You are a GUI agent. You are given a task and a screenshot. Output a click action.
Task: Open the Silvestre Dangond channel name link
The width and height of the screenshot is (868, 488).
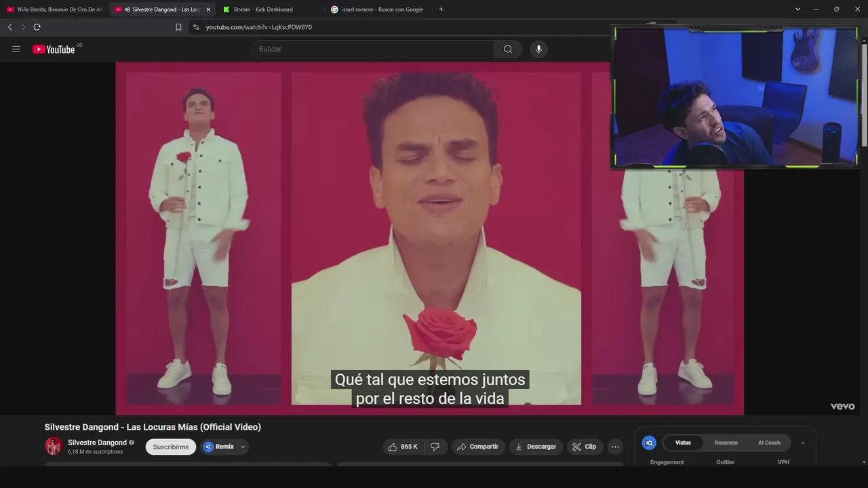[x=97, y=443]
